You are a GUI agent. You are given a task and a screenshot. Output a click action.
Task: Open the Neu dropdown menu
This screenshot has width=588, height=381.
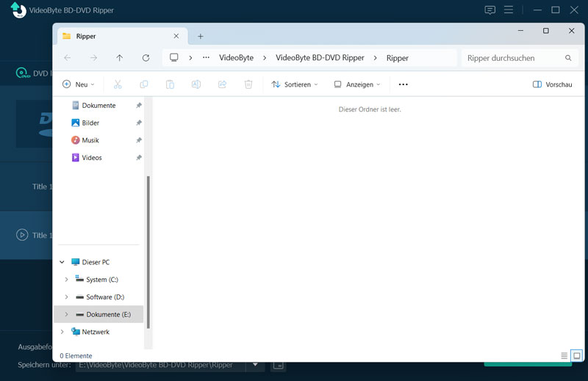(79, 84)
